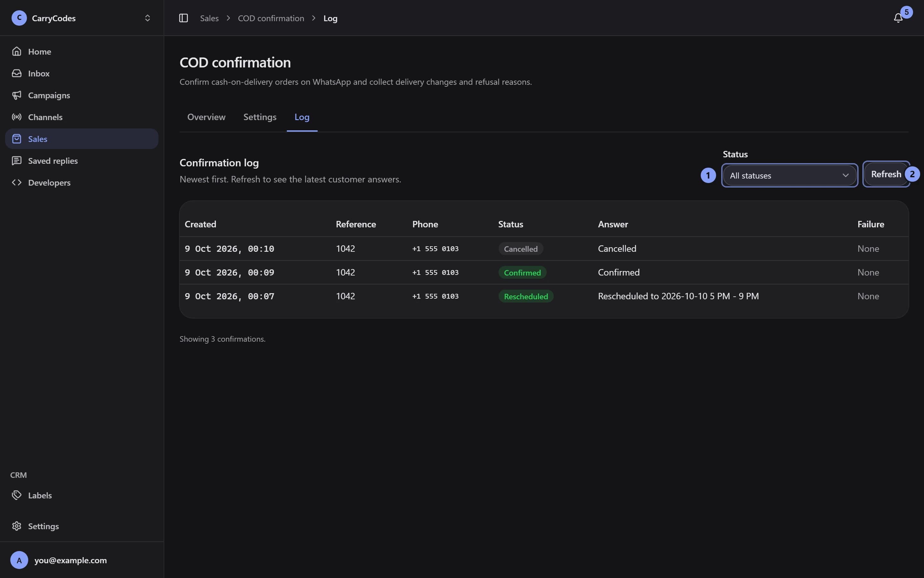Expand the CarryCodes workspace switcher chevrons

[x=147, y=18]
